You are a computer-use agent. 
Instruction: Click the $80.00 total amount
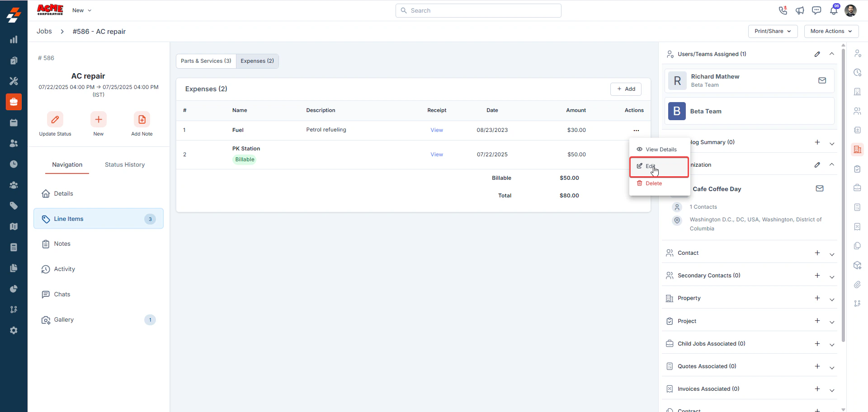click(569, 196)
